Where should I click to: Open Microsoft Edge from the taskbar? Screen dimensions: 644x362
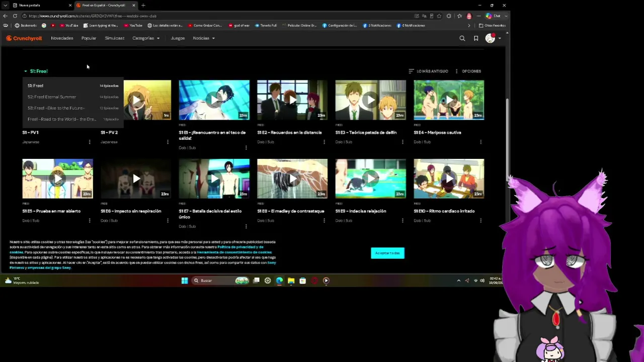(x=279, y=281)
